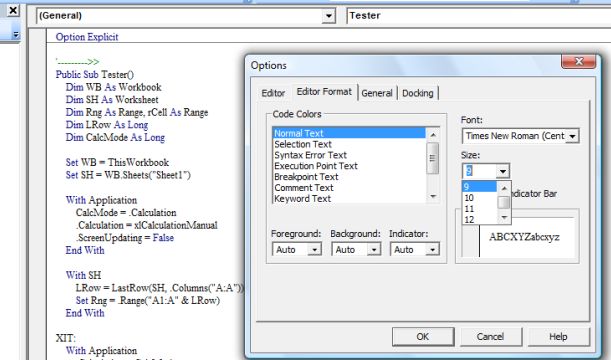Click the Cancel button
The height and width of the screenshot is (360, 611).
click(490, 337)
